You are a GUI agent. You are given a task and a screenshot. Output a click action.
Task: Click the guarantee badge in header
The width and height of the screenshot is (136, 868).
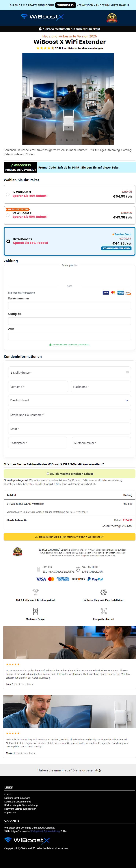pyautogui.click(x=112, y=18)
